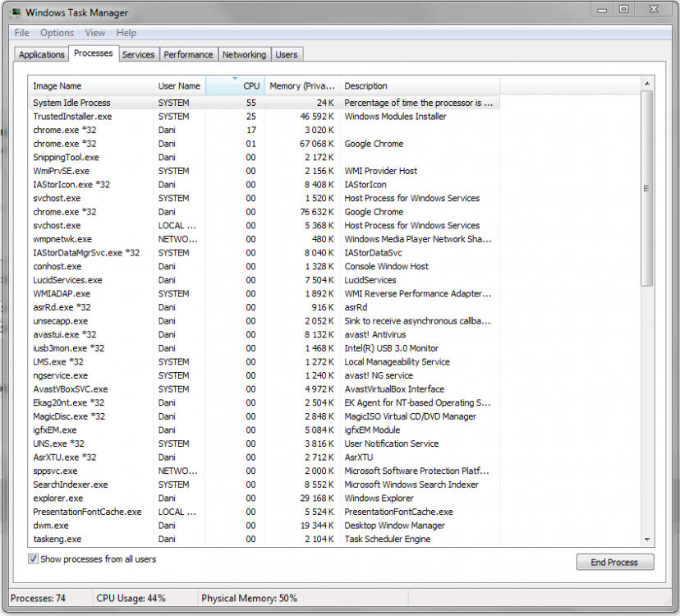Open the Help menu
680x616 pixels.
(126, 33)
